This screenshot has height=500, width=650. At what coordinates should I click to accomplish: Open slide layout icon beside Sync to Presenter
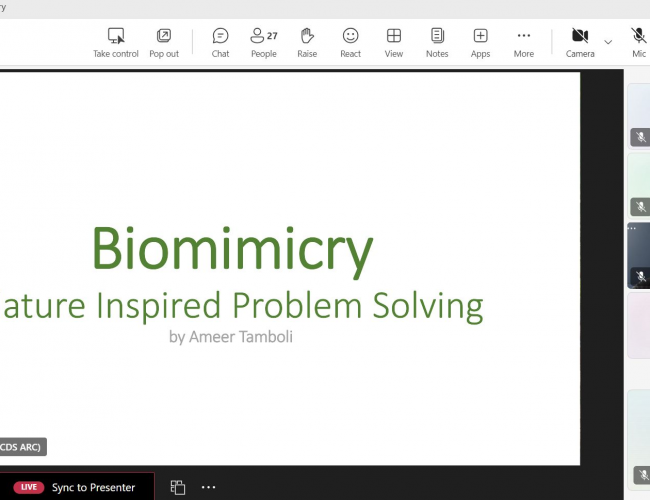[x=178, y=487]
